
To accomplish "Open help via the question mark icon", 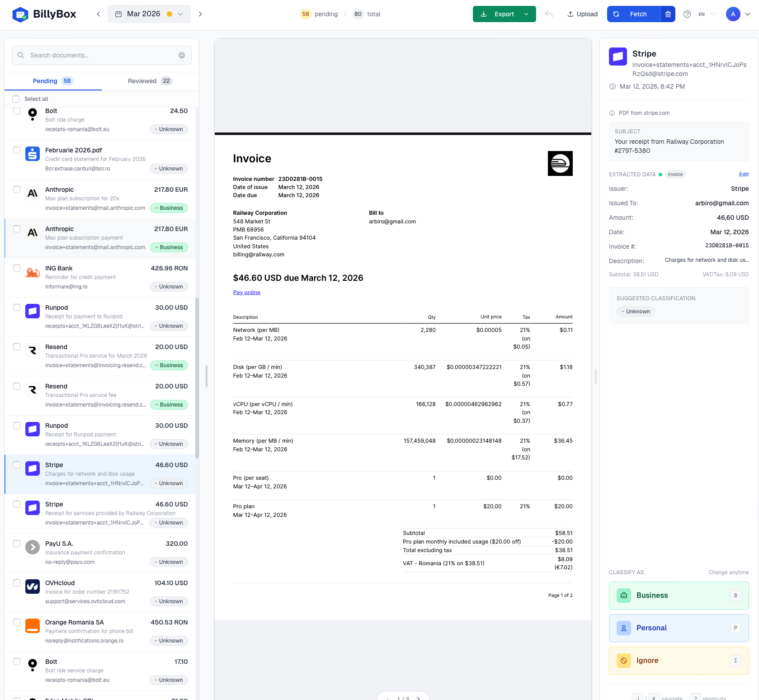I will click(687, 14).
